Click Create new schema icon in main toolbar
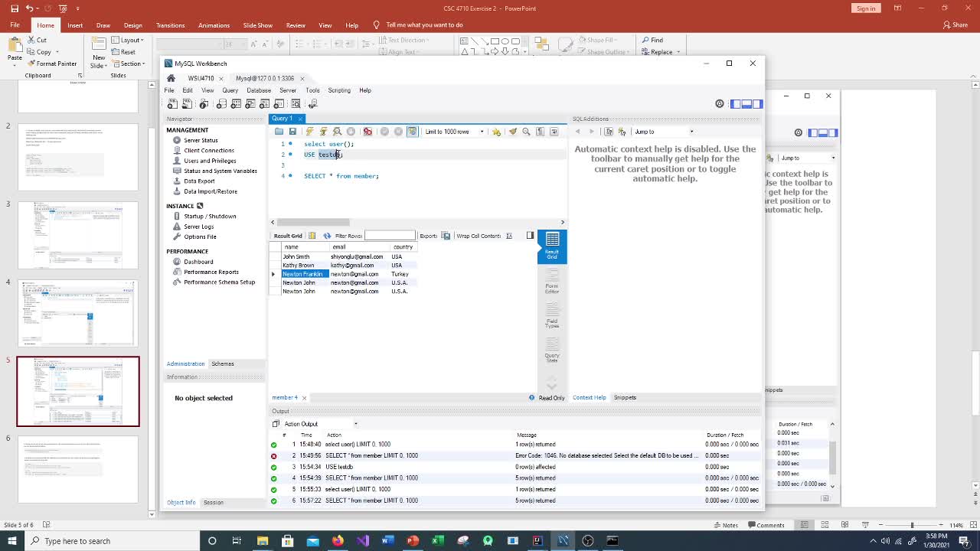This screenshot has height=551, width=980. coord(221,104)
